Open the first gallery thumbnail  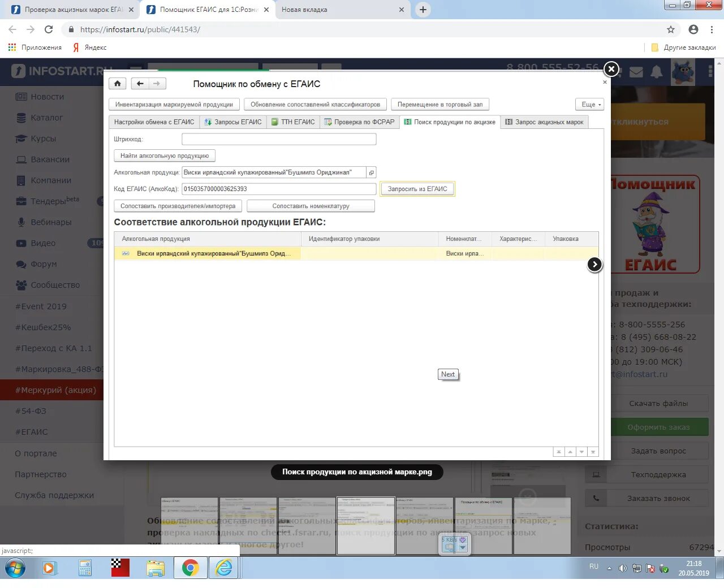pos(189,526)
